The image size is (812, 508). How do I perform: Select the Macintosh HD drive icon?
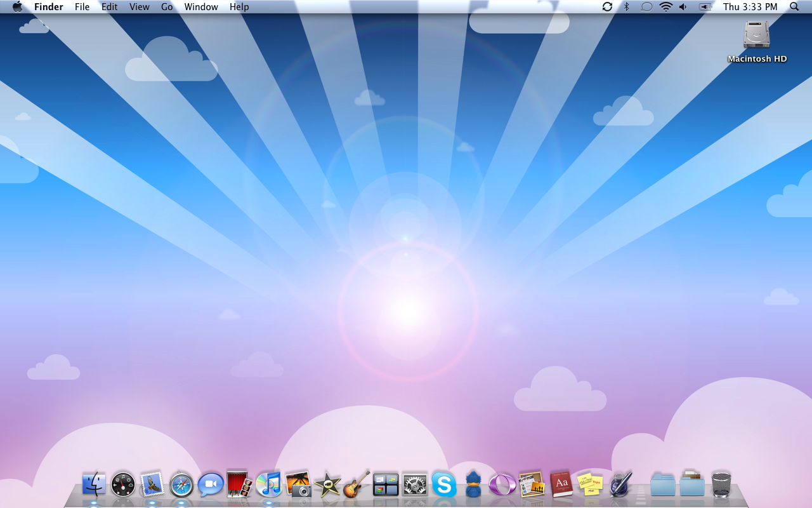757,35
